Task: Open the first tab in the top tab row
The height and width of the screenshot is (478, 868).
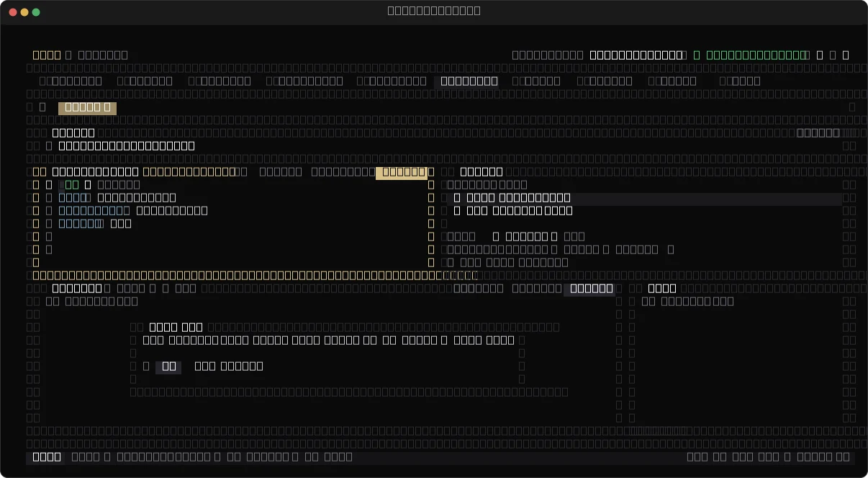Action: (71, 81)
